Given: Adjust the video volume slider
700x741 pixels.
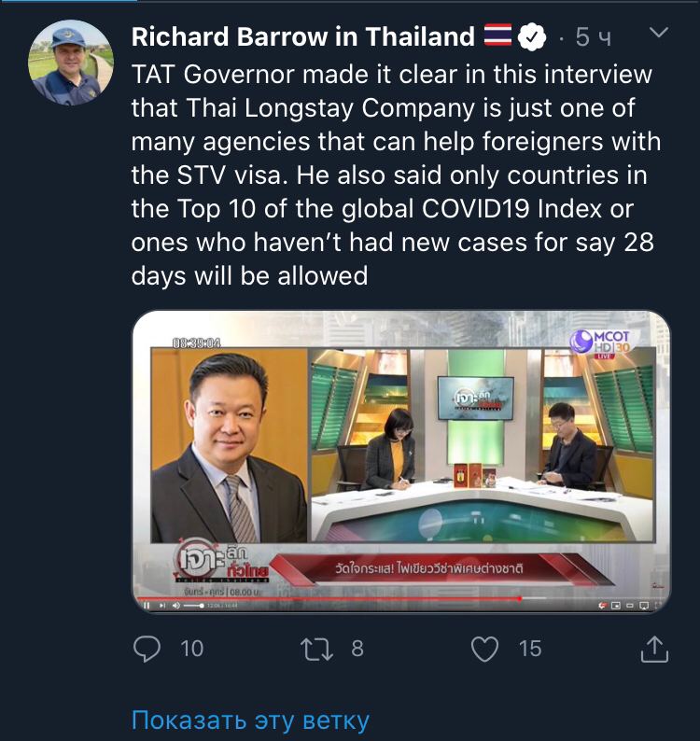Looking at the screenshot, I should (x=194, y=606).
